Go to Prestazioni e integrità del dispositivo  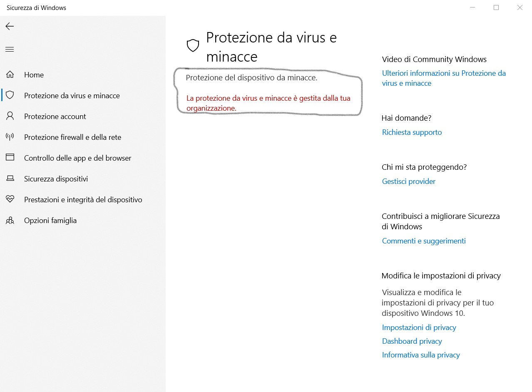pos(83,200)
